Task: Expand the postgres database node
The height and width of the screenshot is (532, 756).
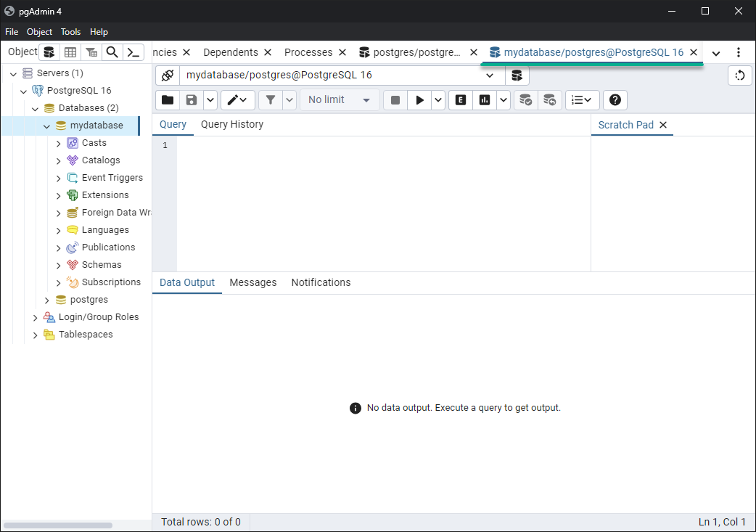Action: click(x=46, y=300)
